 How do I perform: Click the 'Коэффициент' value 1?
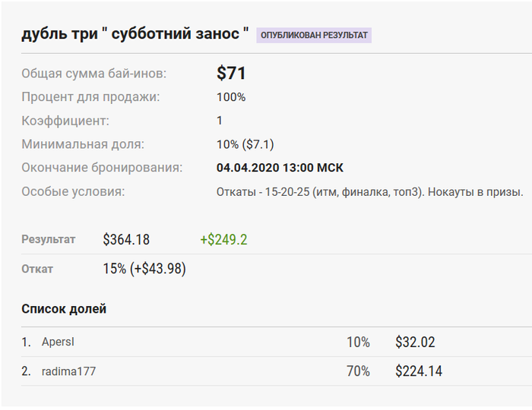point(220,121)
